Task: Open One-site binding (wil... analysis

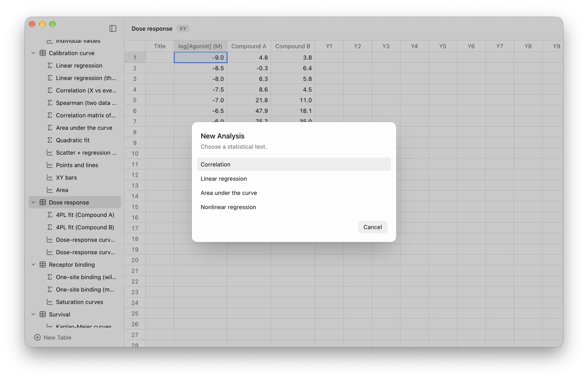Action: [x=75, y=277]
